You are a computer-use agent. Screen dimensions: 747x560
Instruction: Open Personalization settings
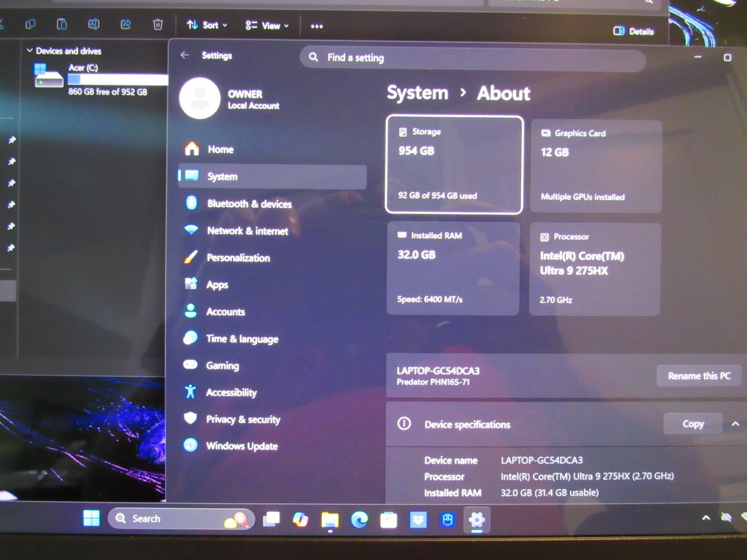click(x=272, y=258)
